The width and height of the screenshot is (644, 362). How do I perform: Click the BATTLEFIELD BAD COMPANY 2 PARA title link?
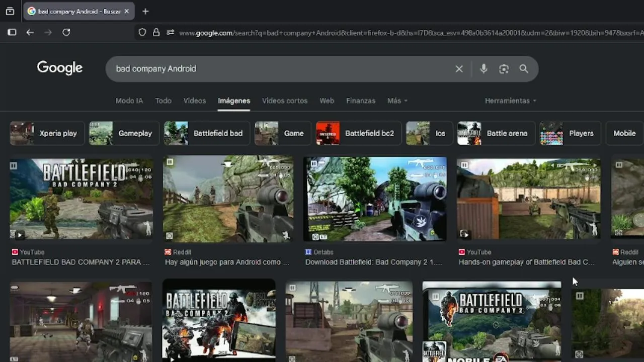pyautogui.click(x=80, y=262)
